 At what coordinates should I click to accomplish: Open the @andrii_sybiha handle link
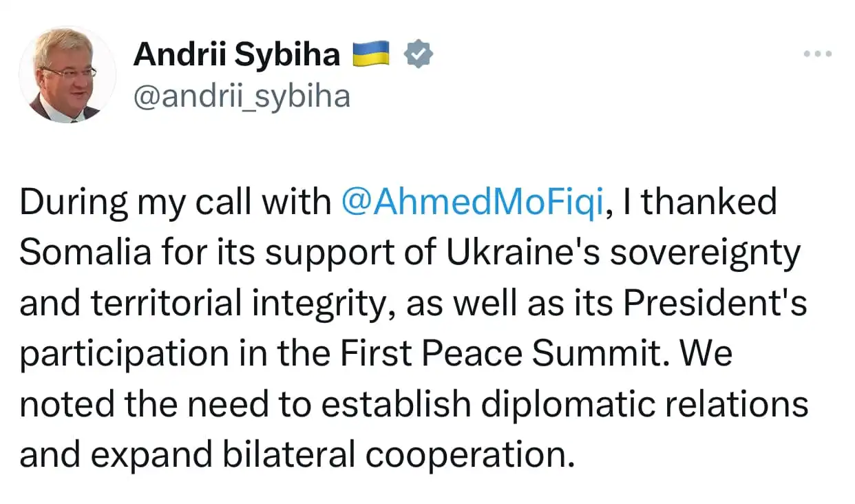point(242,97)
